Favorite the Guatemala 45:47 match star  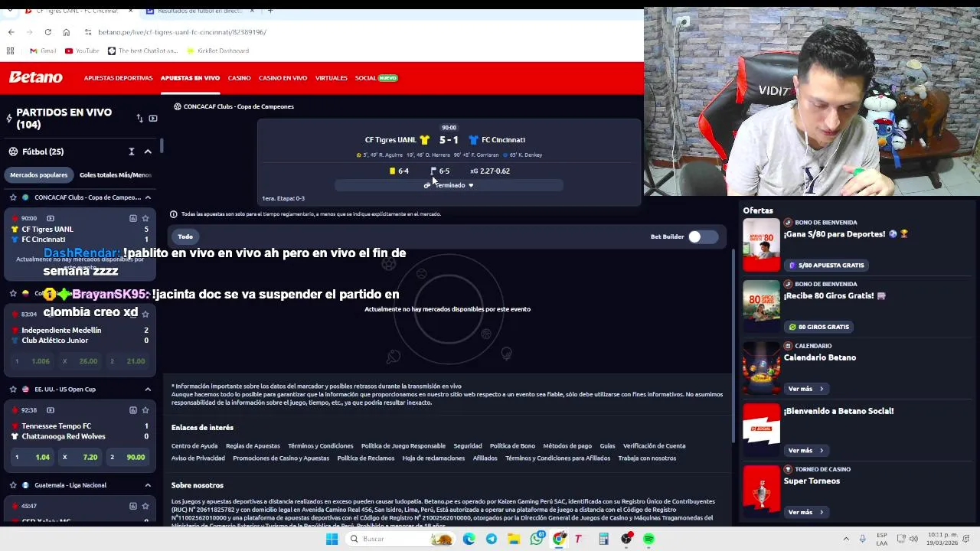(145, 506)
